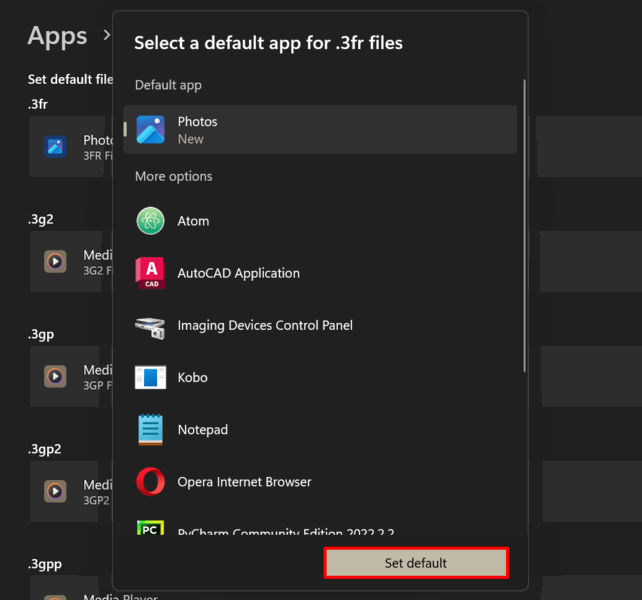The width and height of the screenshot is (642, 600).
Task: Click the .3gp Media Player icon
Action: tap(55, 376)
